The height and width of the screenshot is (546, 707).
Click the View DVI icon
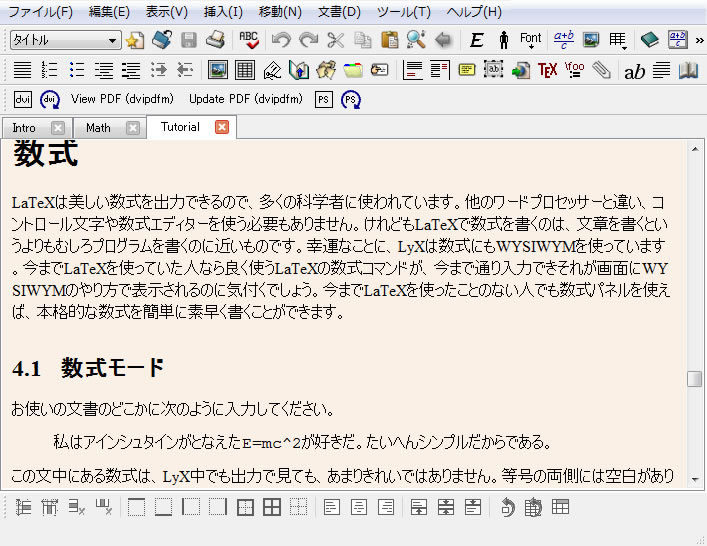(x=23, y=99)
